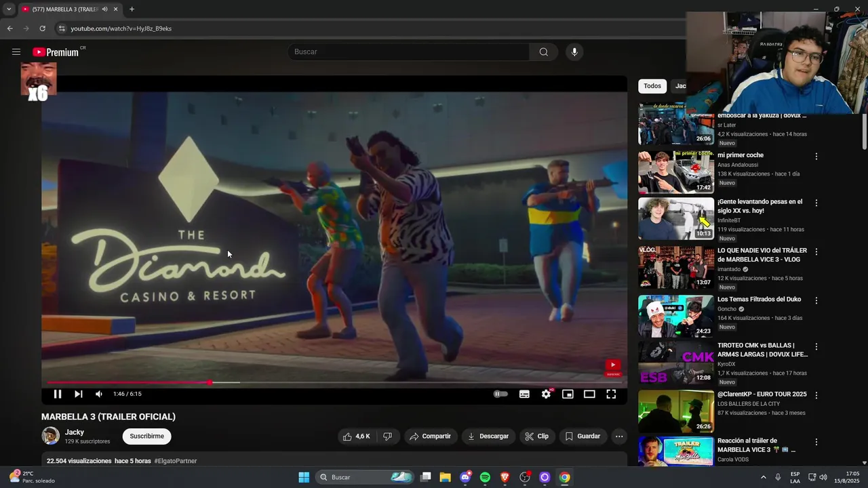Start voice search with microphone icon
This screenshot has height=488, width=868.
click(x=574, y=52)
